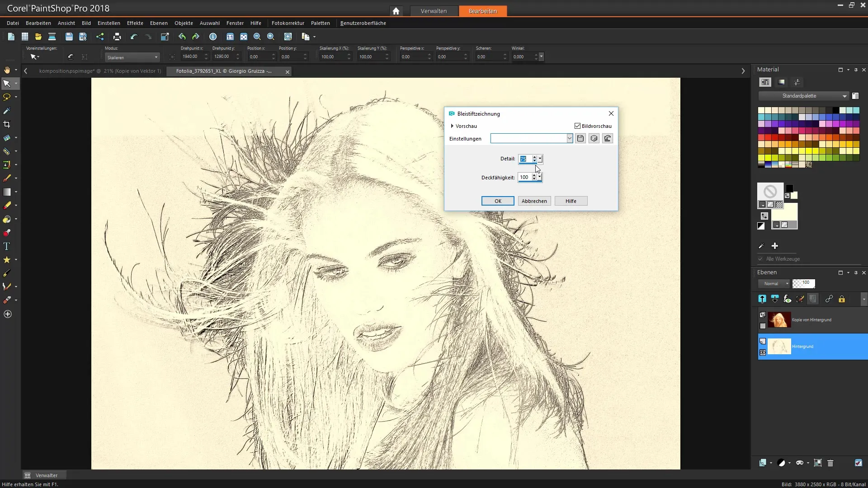Click the Material panel dropper icon
868x488 pixels.
pos(761,246)
